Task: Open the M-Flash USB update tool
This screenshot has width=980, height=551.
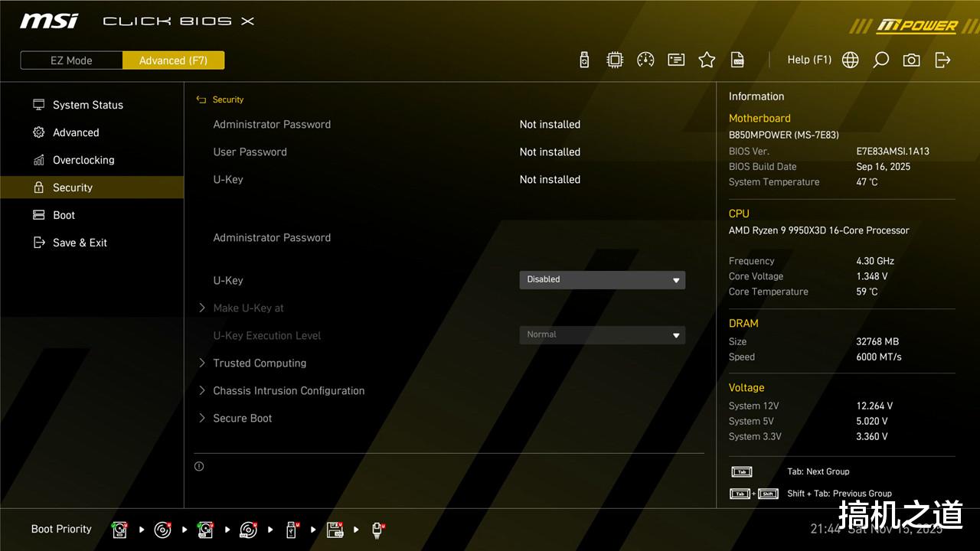Action: [x=584, y=60]
